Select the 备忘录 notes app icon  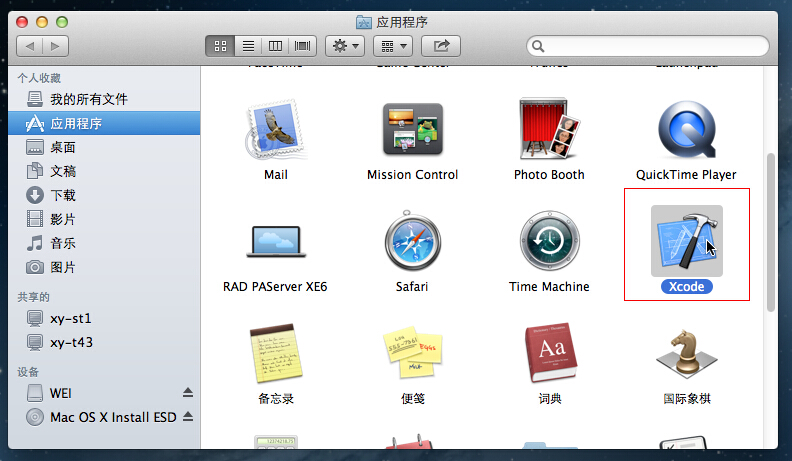click(x=276, y=353)
